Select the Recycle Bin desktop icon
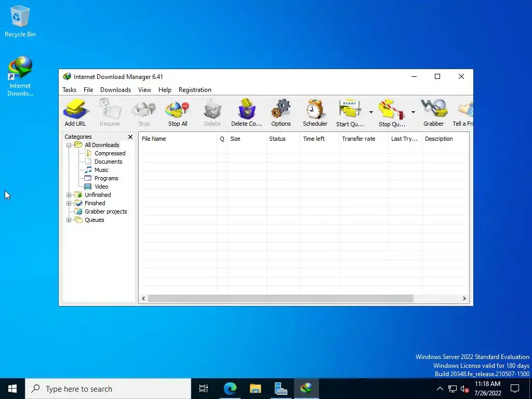The height and width of the screenshot is (399, 532). [x=20, y=21]
